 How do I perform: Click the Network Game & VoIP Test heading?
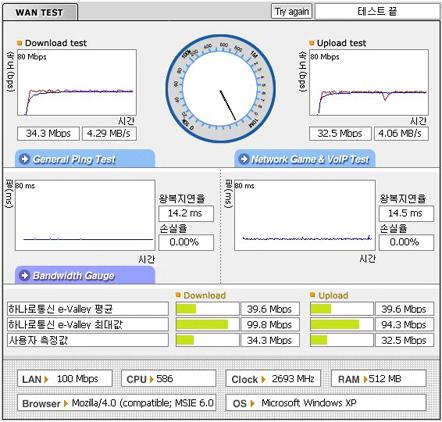pos(310,159)
